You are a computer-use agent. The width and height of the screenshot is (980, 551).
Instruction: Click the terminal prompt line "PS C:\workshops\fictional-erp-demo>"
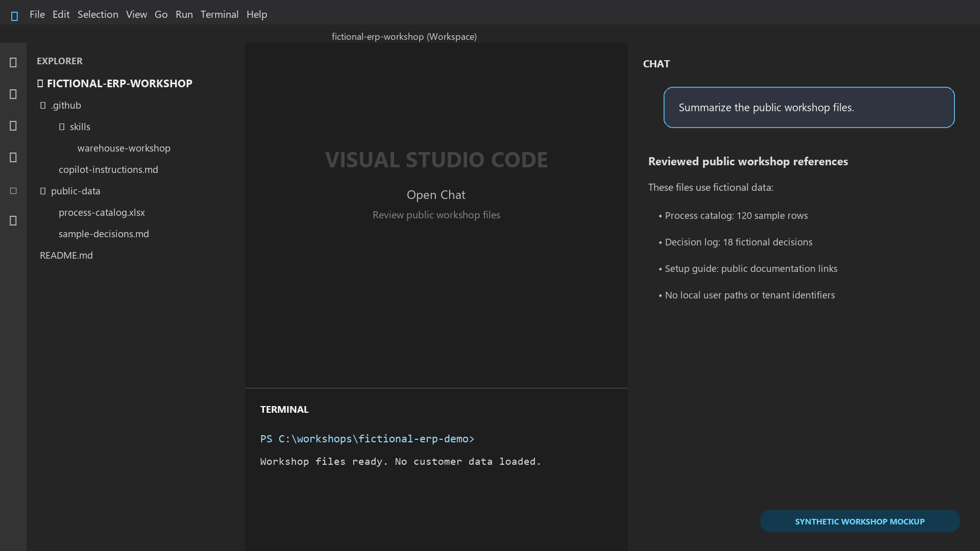pyautogui.click(x=367, y=439)
